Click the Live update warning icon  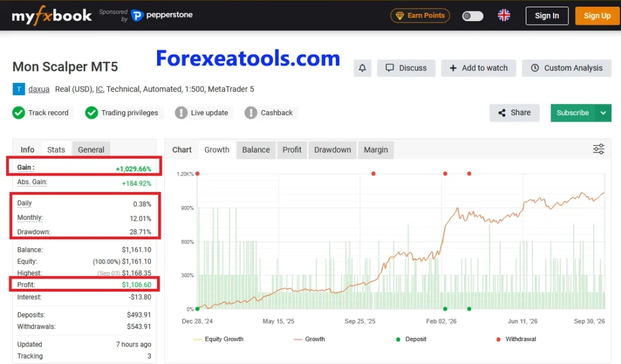pos(181,113)
